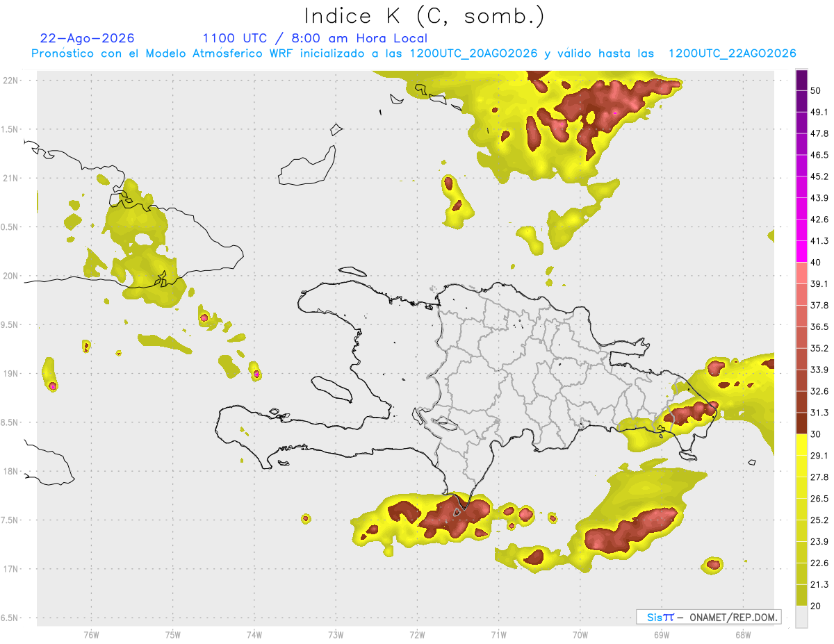Click the '21N' latitude label
The height and width of the screenshot is (644, 834).
click(12, 178)
